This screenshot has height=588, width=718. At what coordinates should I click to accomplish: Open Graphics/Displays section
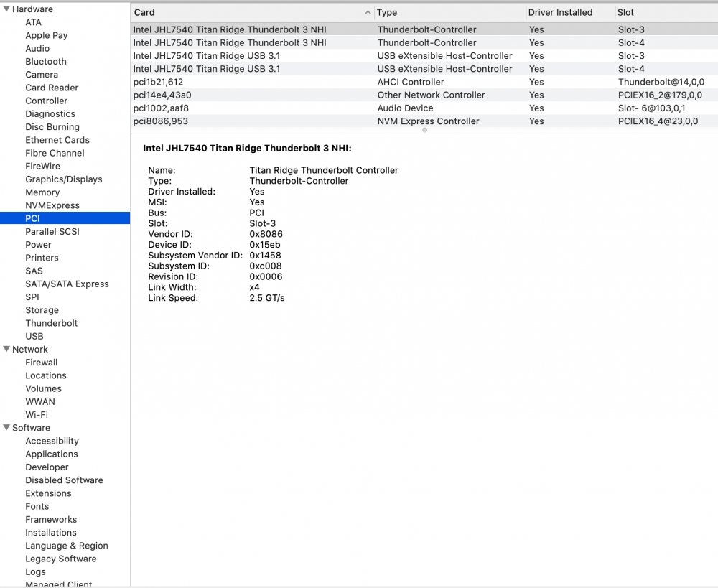click(x=64, y=179)
